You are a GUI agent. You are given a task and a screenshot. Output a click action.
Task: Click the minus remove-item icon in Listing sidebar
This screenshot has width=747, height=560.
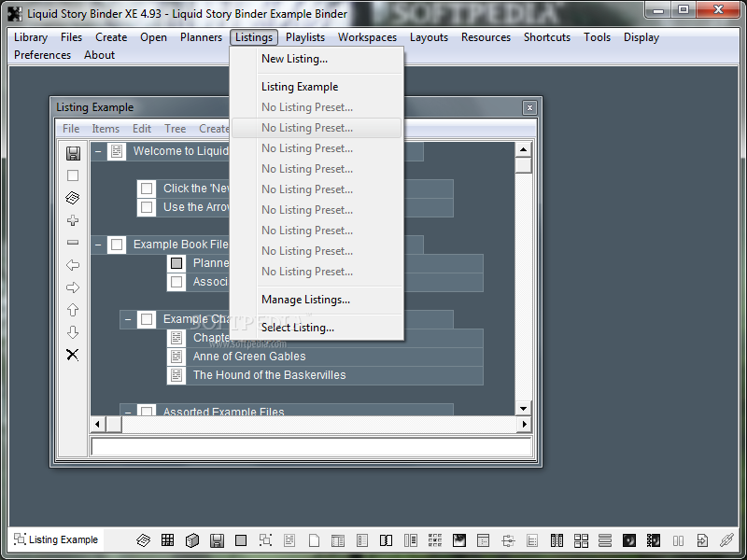73,243
